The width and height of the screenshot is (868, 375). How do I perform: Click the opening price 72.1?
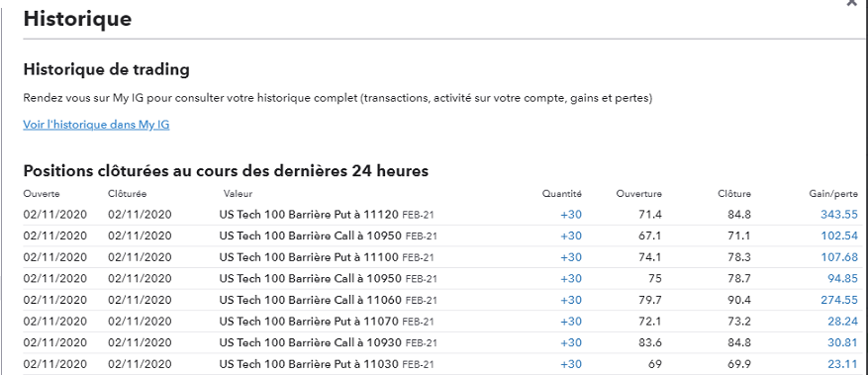tap(650, 322)
